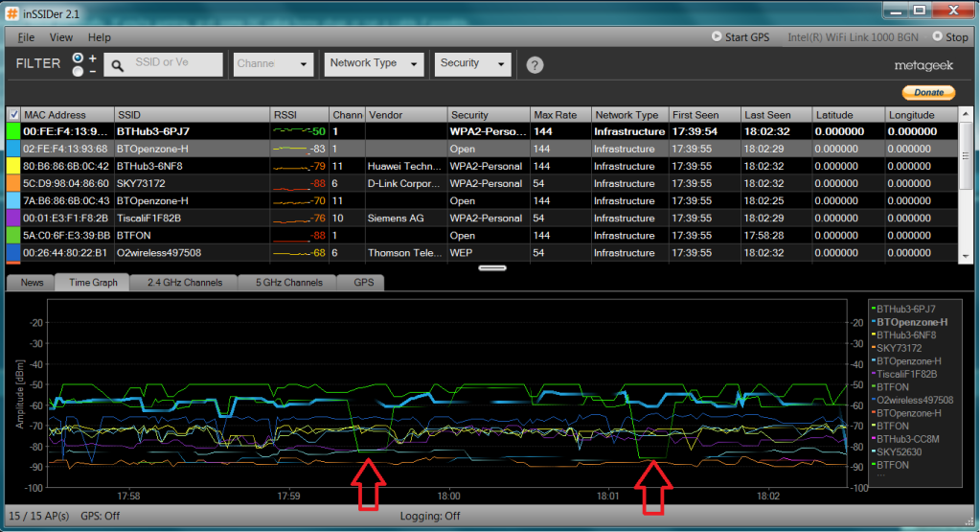Sort by the Network Type column header
This screenshot has height=532, width=980.
[629, 115]
